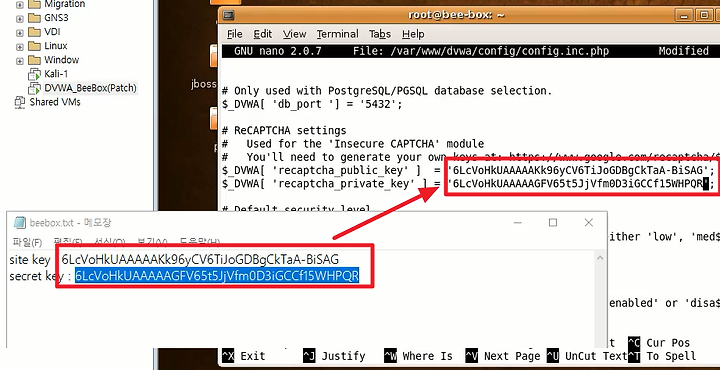Maximize the root@bee-box terminal window

coord(704,15)
